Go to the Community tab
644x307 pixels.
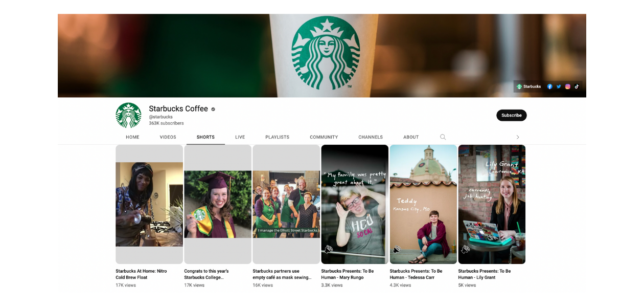coord(324,137)
